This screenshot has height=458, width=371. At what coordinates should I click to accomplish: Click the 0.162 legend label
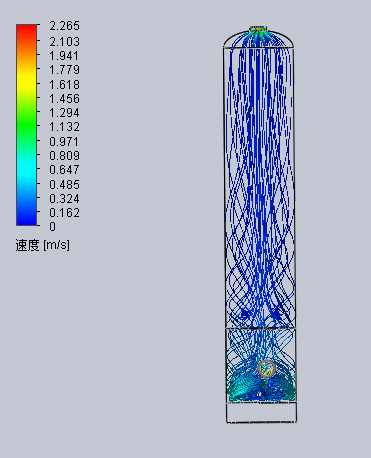pos(64,213)
